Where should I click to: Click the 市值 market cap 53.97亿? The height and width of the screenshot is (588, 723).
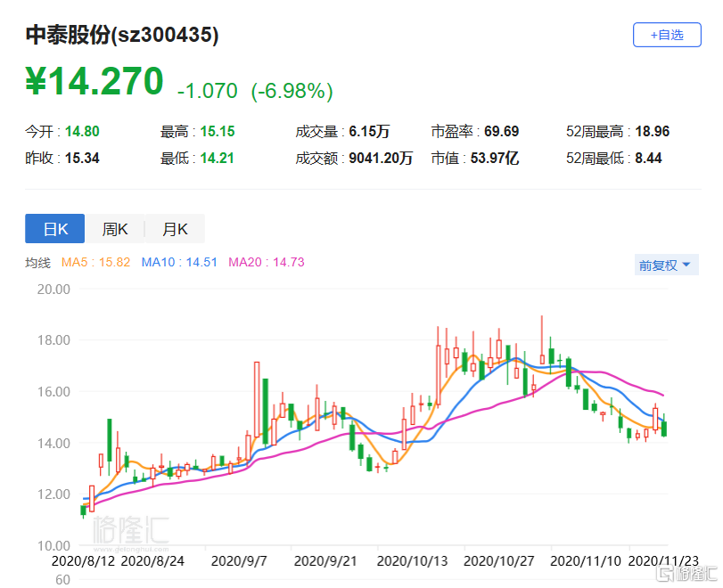pyautogui.click(x=495, y=159)
